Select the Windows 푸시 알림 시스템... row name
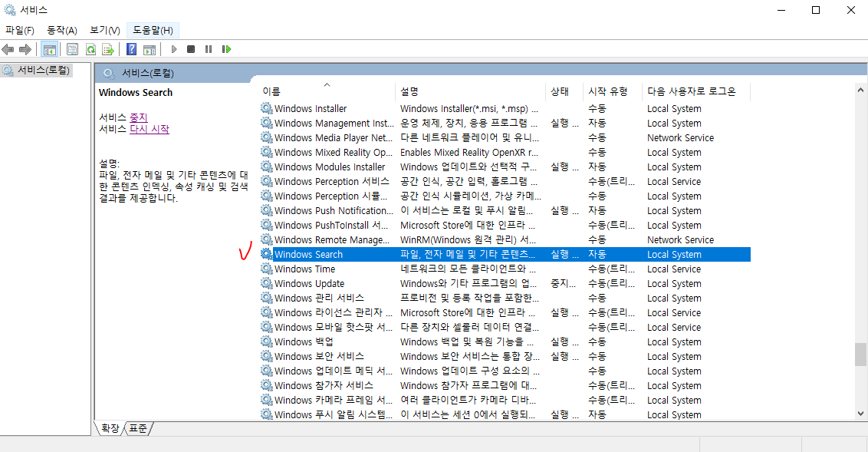This screenshot has height=452, width=868. (334, 414)
